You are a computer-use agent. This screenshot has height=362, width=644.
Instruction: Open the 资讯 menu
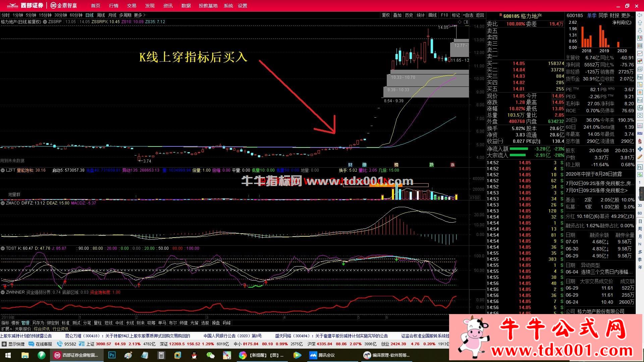pos(168,6)
